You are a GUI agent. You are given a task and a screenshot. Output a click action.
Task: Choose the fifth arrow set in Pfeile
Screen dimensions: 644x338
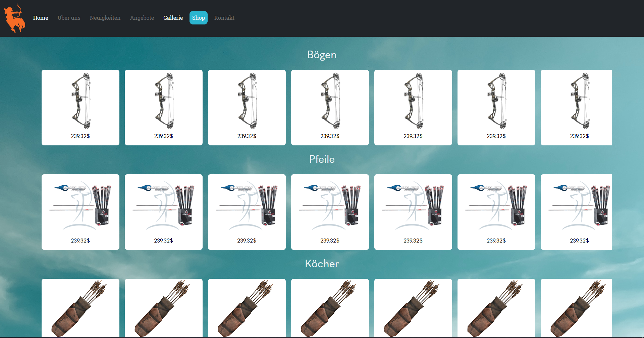tap(413, 212)
